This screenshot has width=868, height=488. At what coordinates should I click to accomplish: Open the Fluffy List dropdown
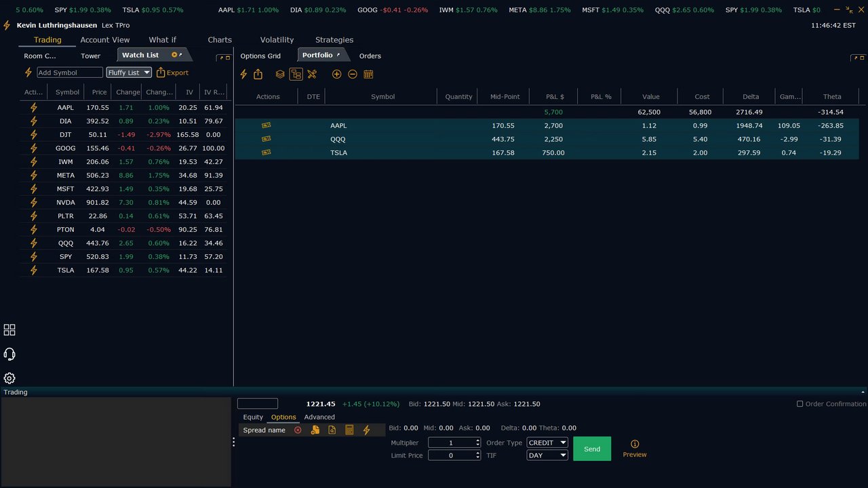click(x=129, y=73)
